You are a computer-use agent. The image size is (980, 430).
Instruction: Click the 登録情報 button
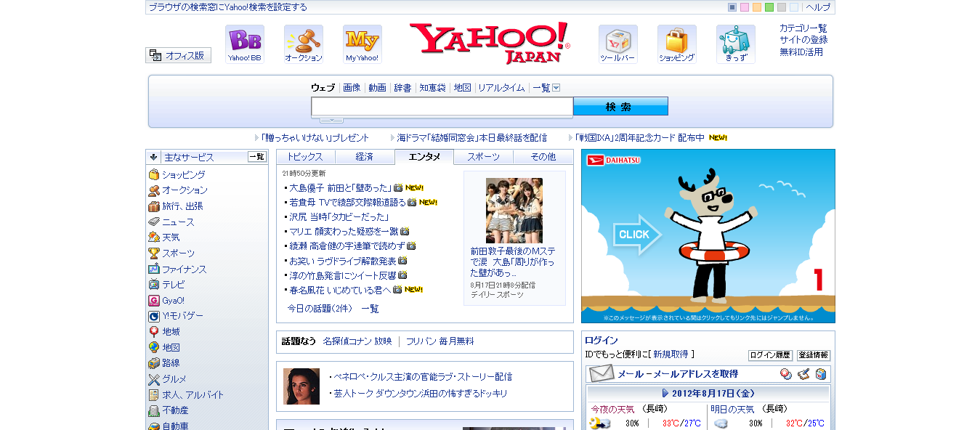coord(814,355)
